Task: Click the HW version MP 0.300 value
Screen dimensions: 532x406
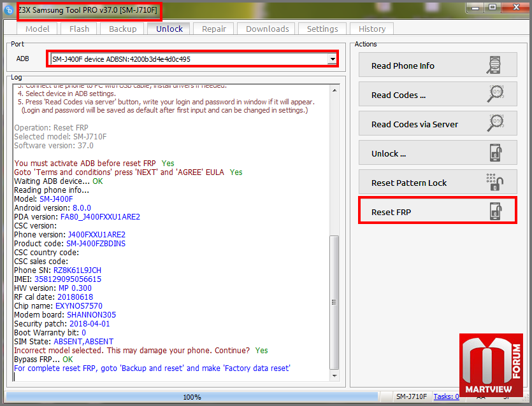Action: pos(75,288)
